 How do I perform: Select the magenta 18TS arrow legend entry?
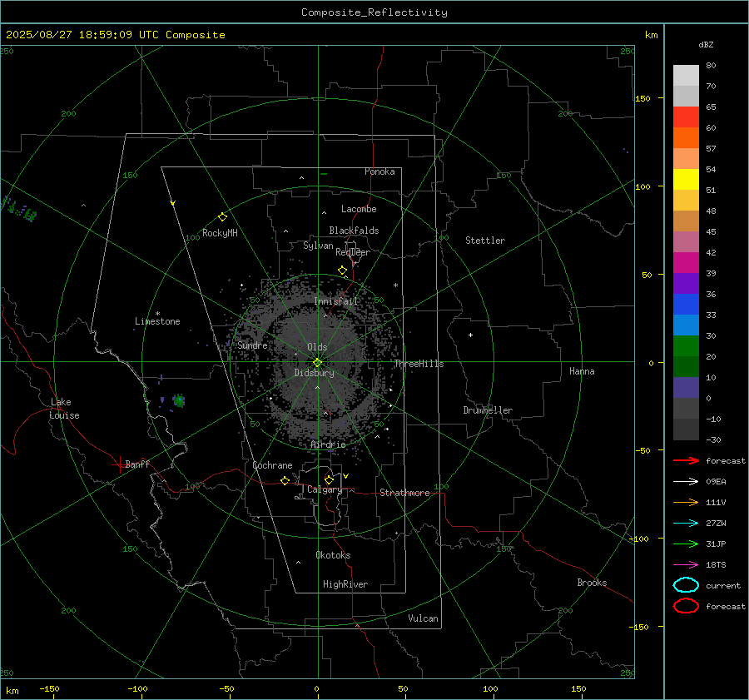[686, 565]
